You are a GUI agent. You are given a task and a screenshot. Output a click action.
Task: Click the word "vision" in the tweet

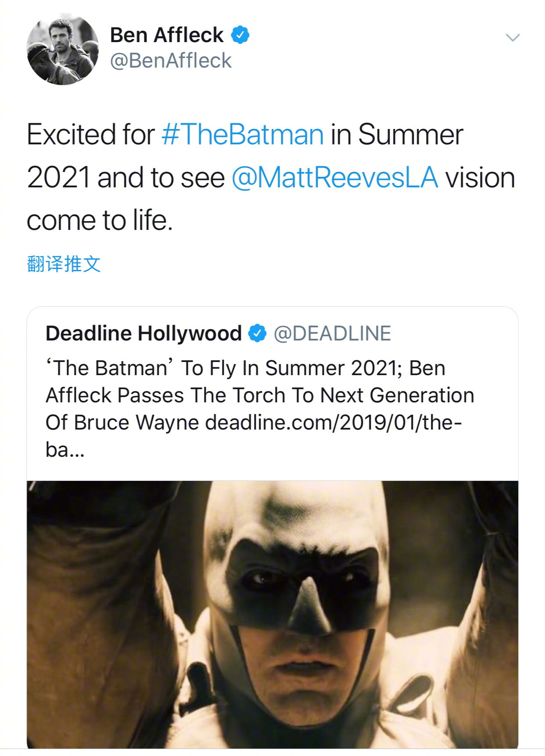[x=480, y=178]
